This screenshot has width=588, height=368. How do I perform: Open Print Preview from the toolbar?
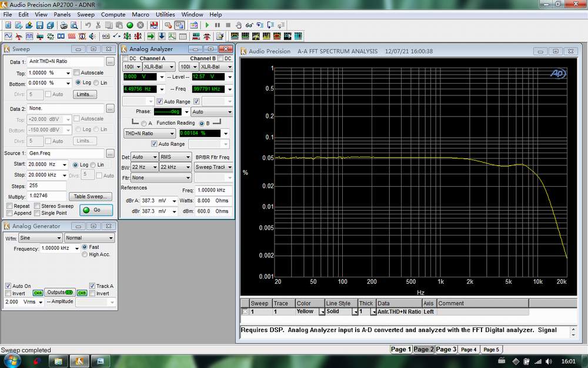click(x=74, y=25)
